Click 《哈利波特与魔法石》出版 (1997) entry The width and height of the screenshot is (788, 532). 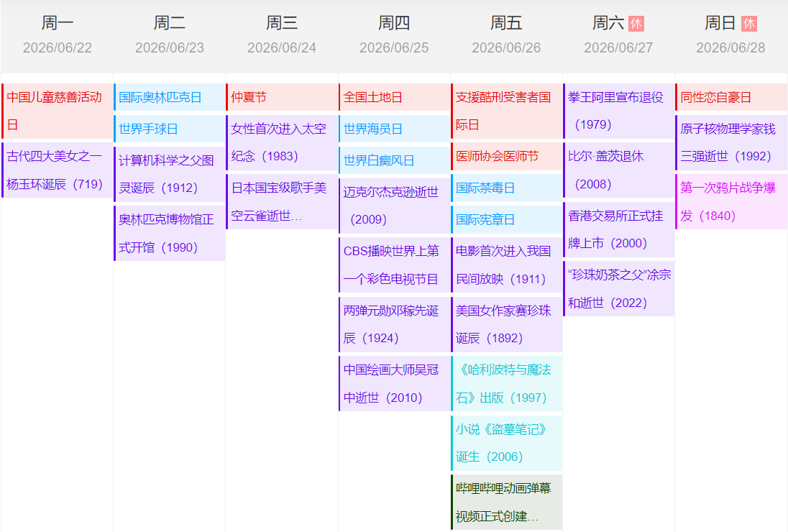point(506,383)
